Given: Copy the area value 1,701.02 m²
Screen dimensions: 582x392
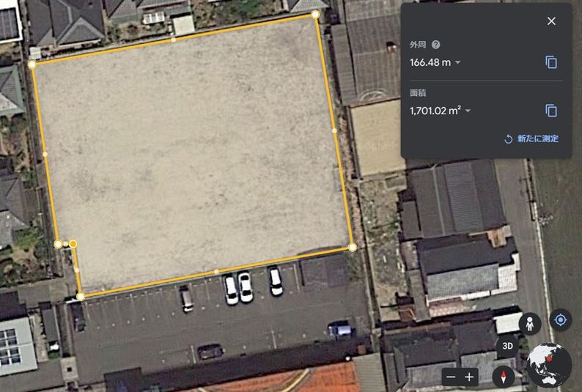Looking at the screenshot, I should pyautogui.click(x=551, y=111).
